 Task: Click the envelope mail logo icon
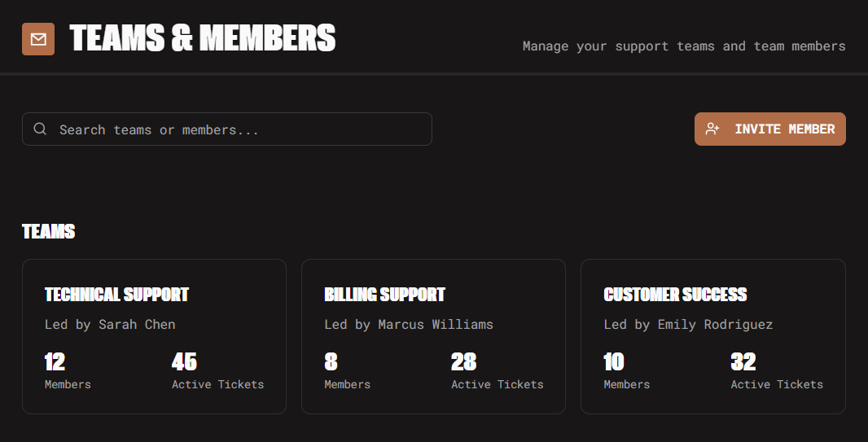[38, 39]
